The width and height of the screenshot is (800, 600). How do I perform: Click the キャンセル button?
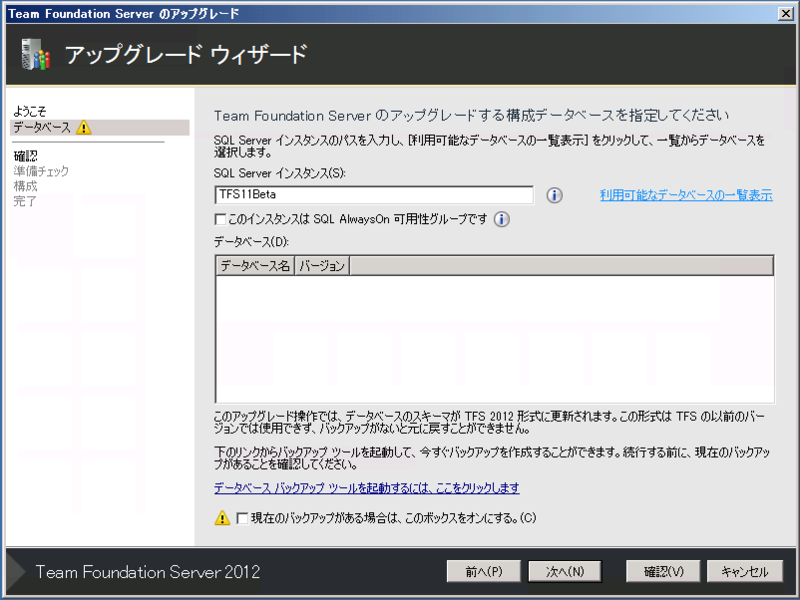point(744,571)
